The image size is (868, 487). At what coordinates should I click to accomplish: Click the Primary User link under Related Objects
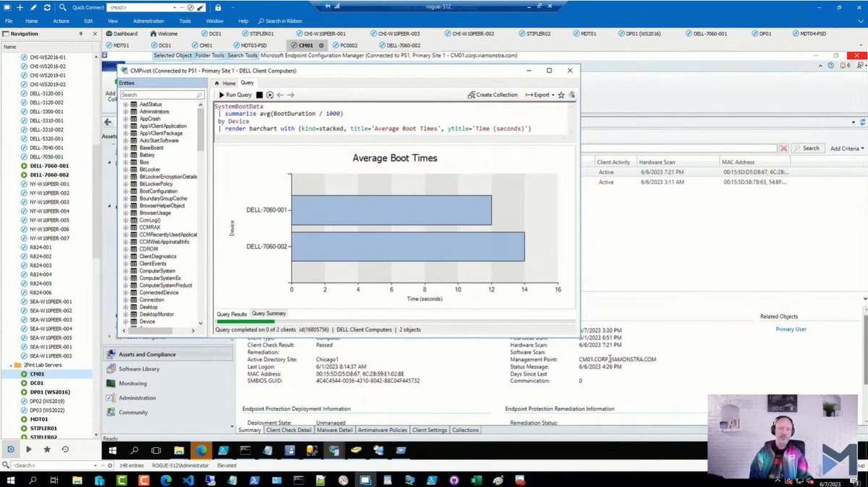pos(791,329)
